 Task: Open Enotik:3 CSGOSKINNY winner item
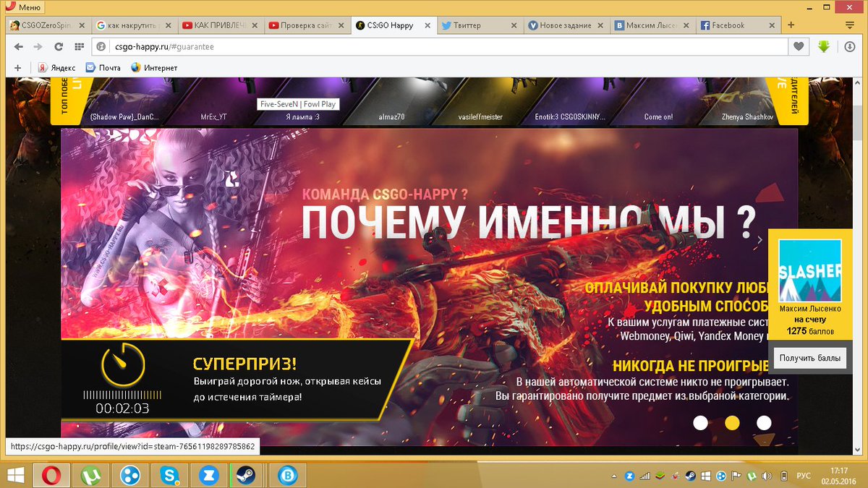tap(569, 101)
